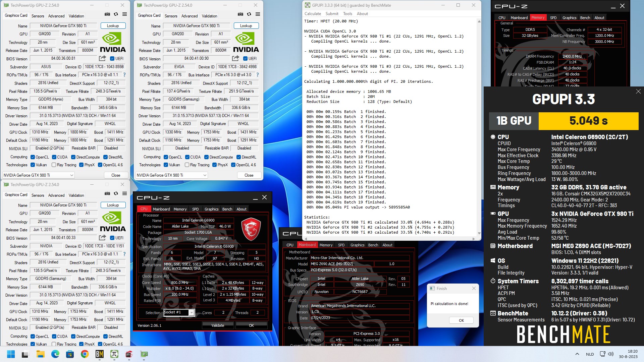This screenshot has width=644, height=362.
Task: Click MSI dragon logo in CPU-Z CPU tab
Action: click(251, 229)
